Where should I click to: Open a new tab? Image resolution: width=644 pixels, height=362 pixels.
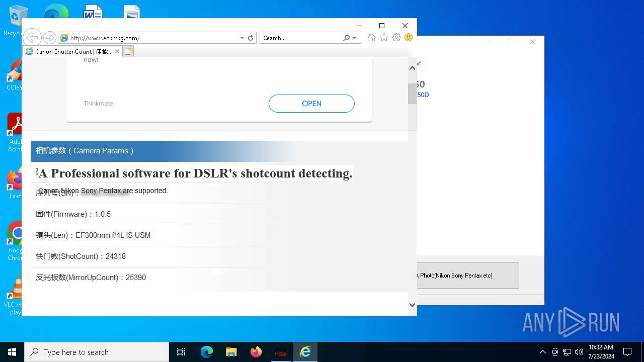coord(128,51)
